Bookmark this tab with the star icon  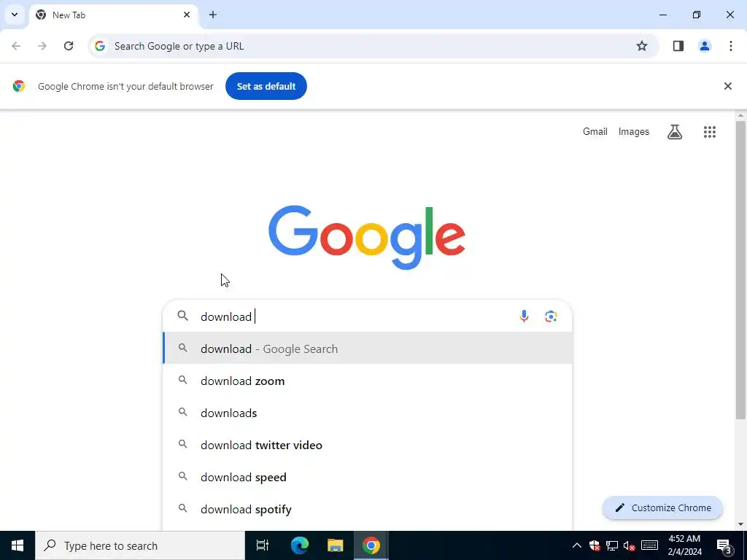(x=642, y=46)
